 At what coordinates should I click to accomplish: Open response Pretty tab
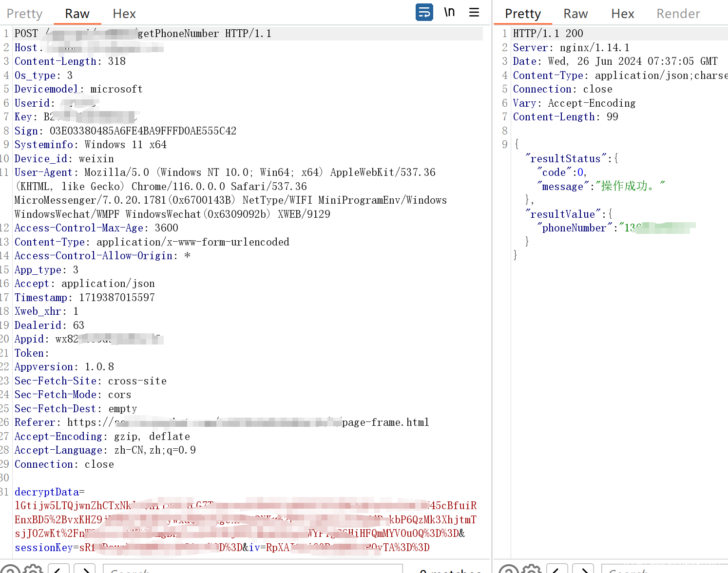point(522,14)
